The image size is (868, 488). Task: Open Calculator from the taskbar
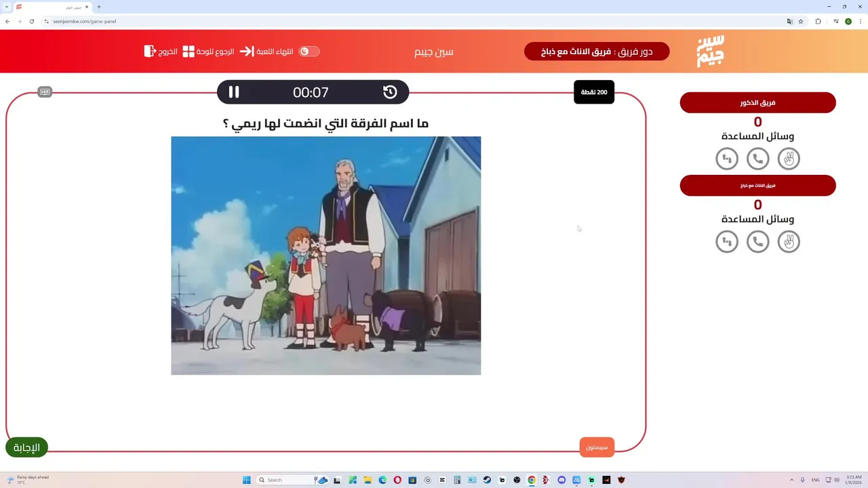click(457, 480)
